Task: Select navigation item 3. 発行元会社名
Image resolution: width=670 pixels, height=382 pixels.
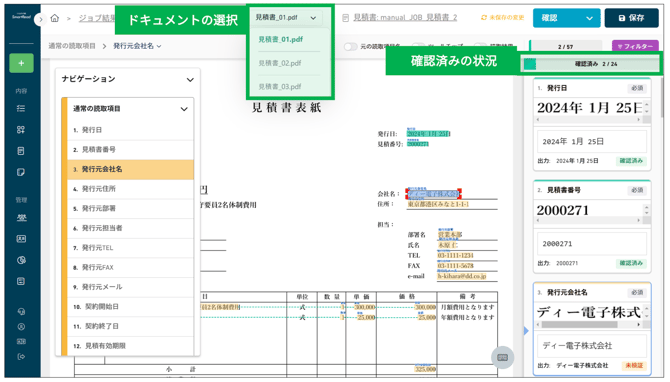Action: click(x=131, y=169)
